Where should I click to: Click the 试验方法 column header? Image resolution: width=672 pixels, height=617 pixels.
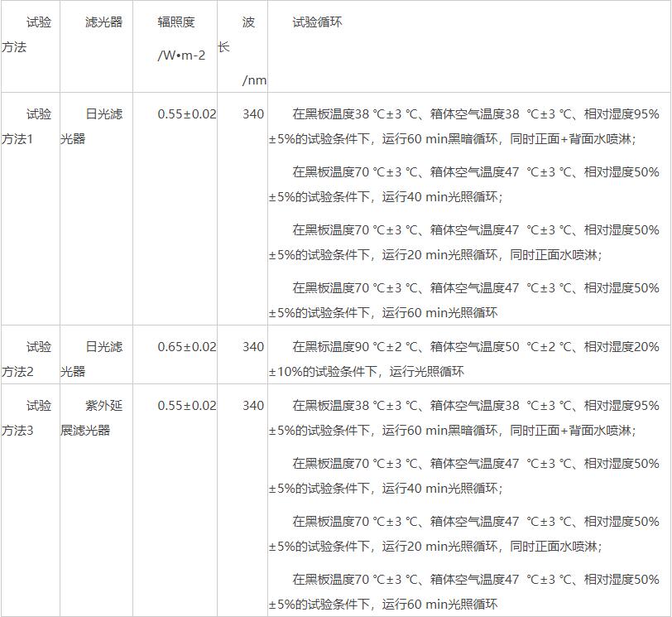coord(27,35)
